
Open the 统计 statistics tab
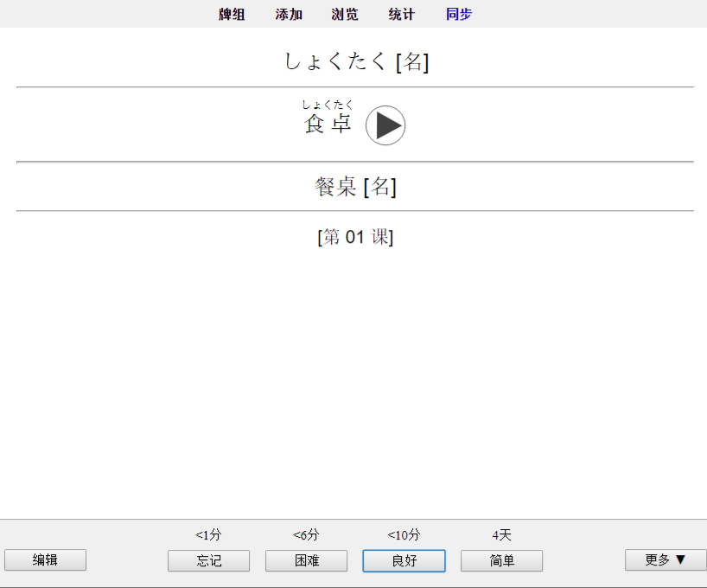401,15
